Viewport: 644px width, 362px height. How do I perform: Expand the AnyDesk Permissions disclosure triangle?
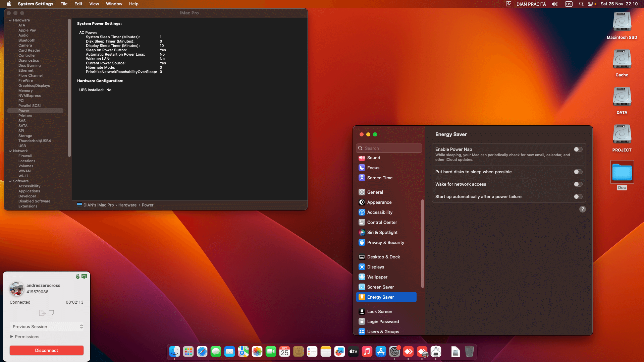tap(12, 337)
